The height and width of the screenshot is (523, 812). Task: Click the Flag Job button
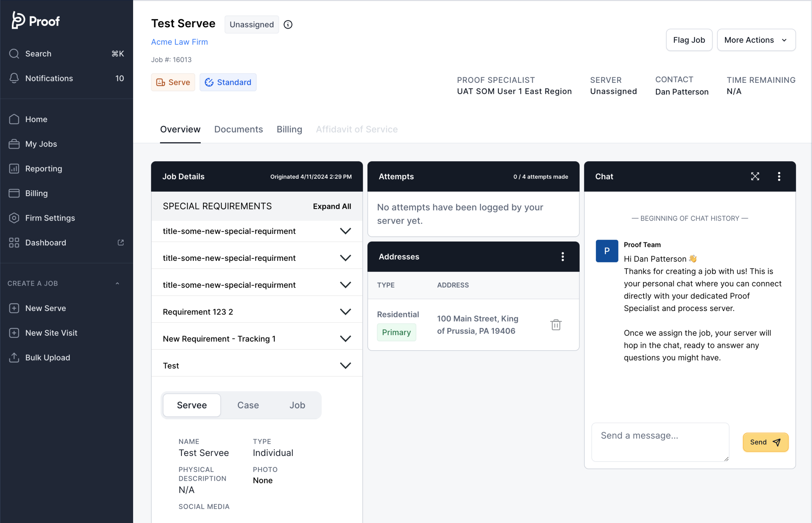pyautogui.click(x=689, y=40)
